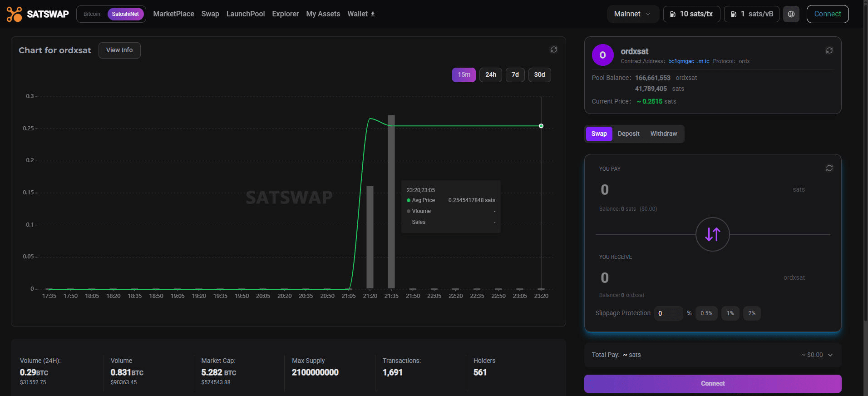Viewport: 868px width, 396px height.
Task: Click the 23:20 chart data point
Action: tap(541, 126)
